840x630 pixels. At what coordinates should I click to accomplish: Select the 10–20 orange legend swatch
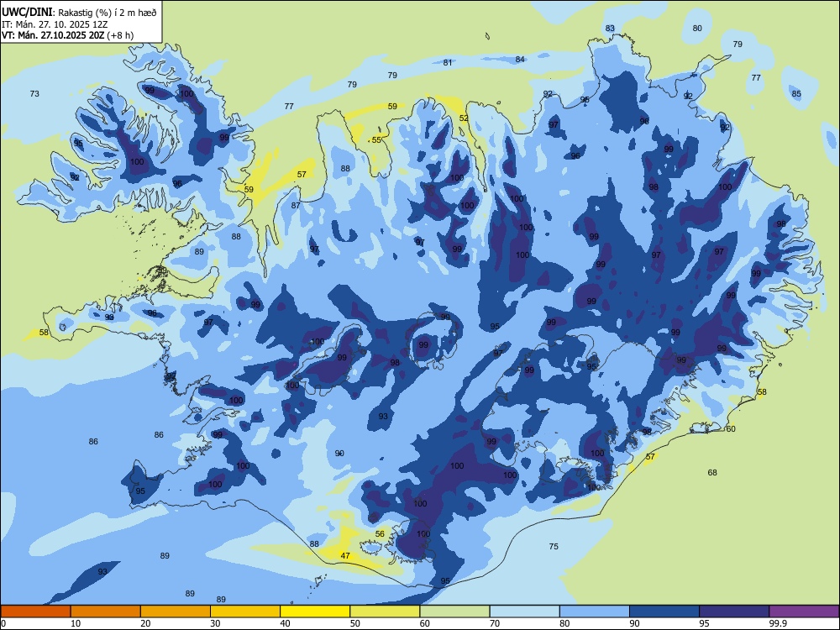pyautogui.click(x=106, y=612)
